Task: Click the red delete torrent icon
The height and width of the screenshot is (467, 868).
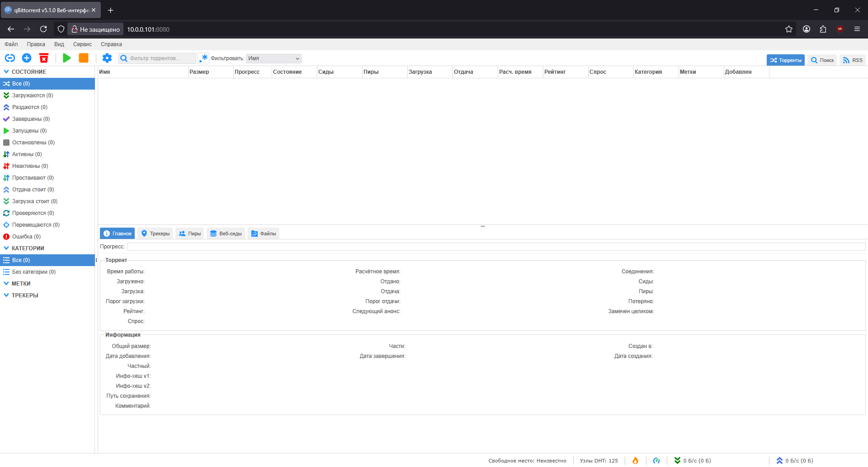Action: [44, 58]
